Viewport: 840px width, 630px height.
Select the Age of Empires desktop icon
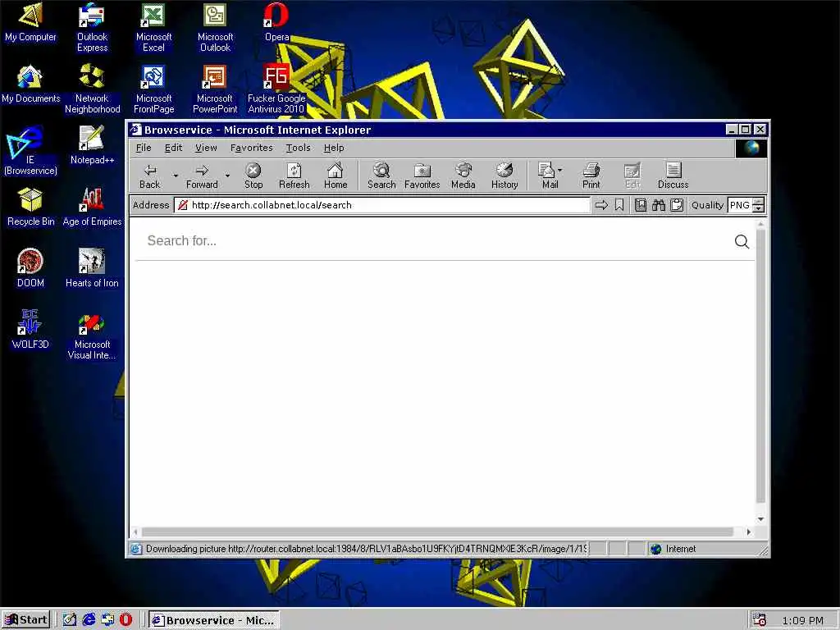tap(92, 207)
